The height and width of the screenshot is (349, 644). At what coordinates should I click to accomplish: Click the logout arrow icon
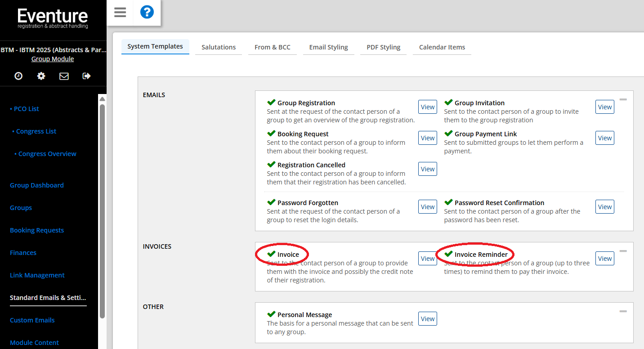pos(87,76)
